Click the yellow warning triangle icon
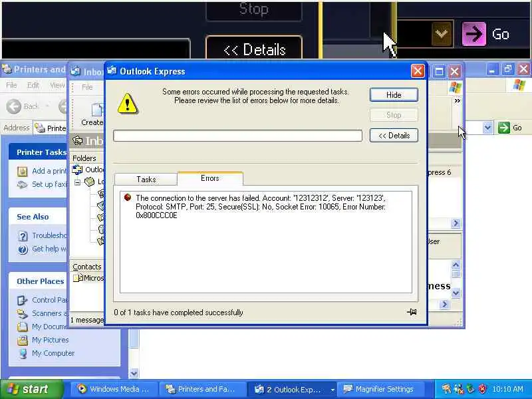This screenshot has height=399, width=532. (x=128, y=104)
